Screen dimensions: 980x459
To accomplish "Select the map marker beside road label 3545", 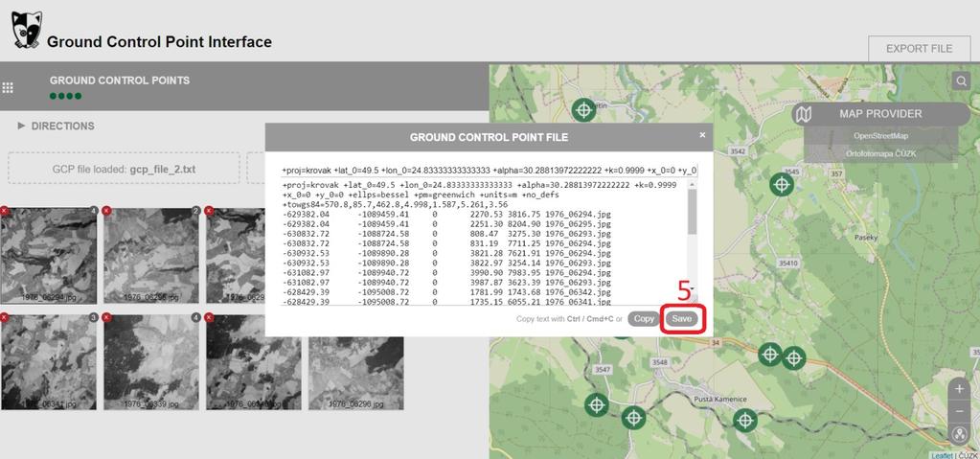I will 782,185.
